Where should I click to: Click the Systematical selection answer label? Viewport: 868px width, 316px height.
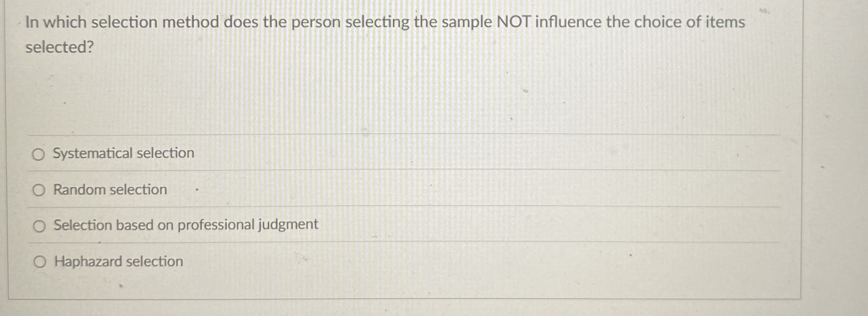click(x=123, y=153)
